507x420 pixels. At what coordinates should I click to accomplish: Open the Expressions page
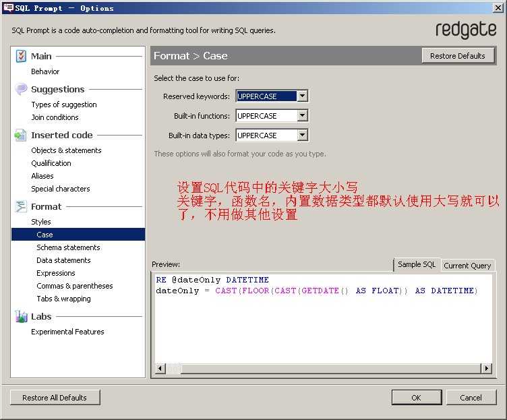coord(55,273)
